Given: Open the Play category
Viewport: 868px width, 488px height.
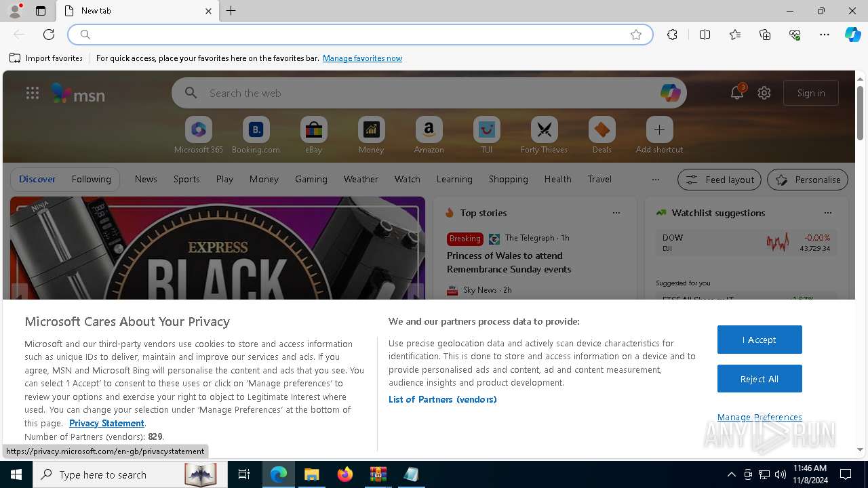Looking at the screenshot, I should click(224, 179).
